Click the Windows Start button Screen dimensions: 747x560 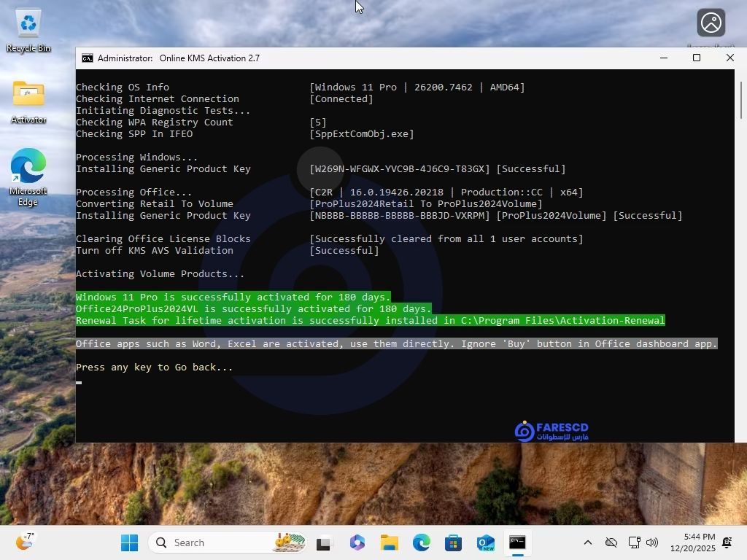tap(129, 543)
